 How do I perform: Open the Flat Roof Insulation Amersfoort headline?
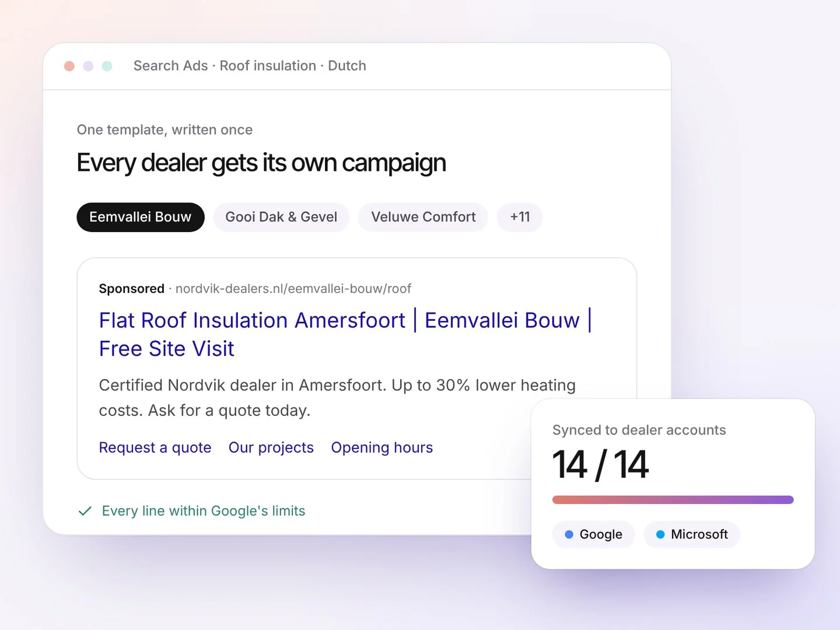[x=345, y=334]
